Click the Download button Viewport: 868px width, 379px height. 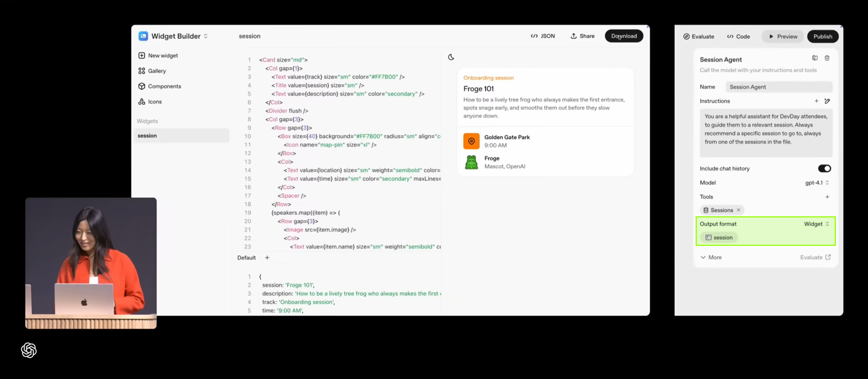click(x=624, y=36)
